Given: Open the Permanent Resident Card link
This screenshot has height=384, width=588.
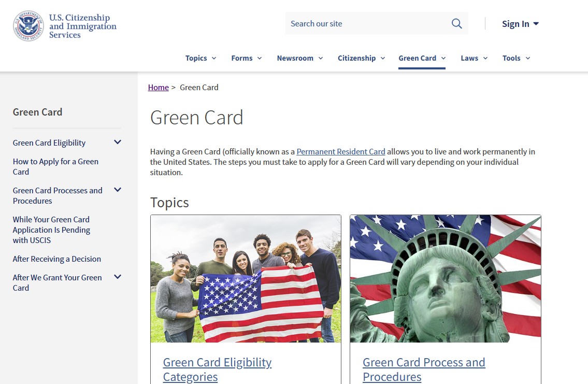Looking at the screenshot, I should tap(340, 151).
